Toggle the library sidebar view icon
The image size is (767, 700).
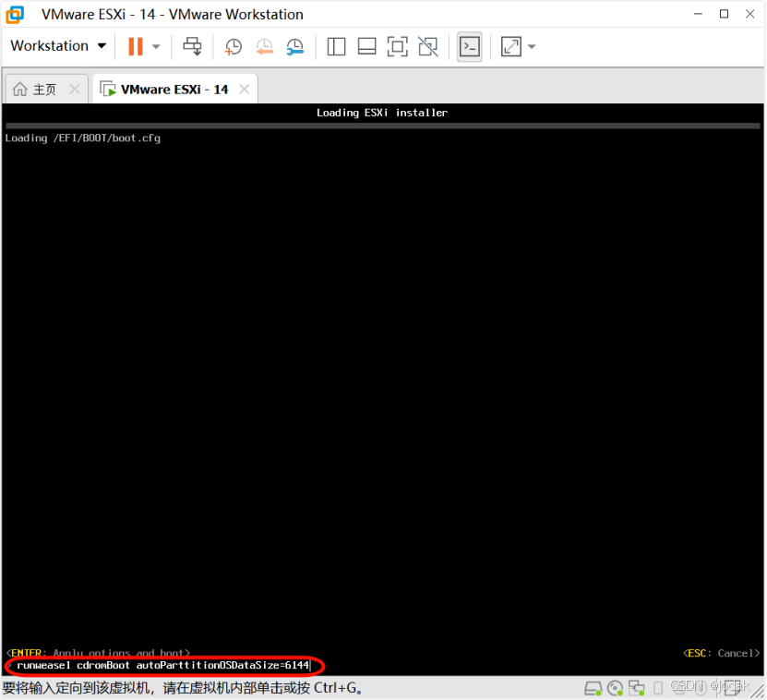pos(336,47)
